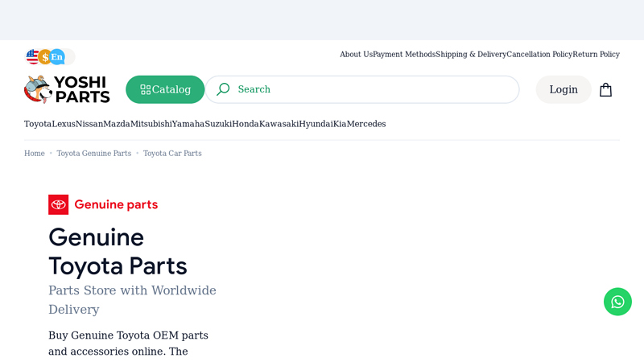Select Hyundai brand in navigation
Image resolution: width=644 pixels, height=362 pixels.
coord(316,124)
